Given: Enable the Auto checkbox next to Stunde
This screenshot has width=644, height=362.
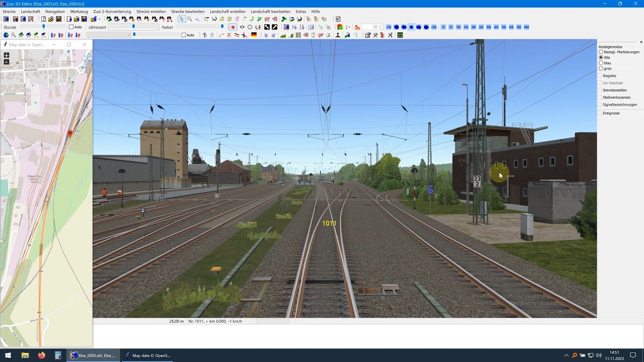Looking at the screenshot, I should [71, 27].
